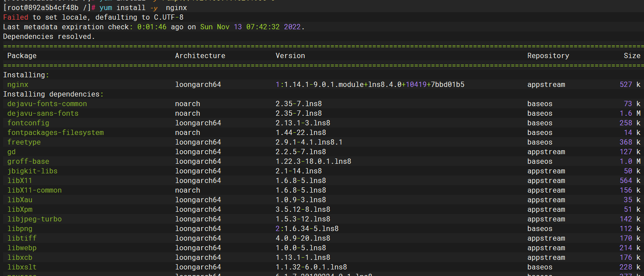
Task: Select package name 'dejavu-fonts-common'
Action: tap(47, 103)
